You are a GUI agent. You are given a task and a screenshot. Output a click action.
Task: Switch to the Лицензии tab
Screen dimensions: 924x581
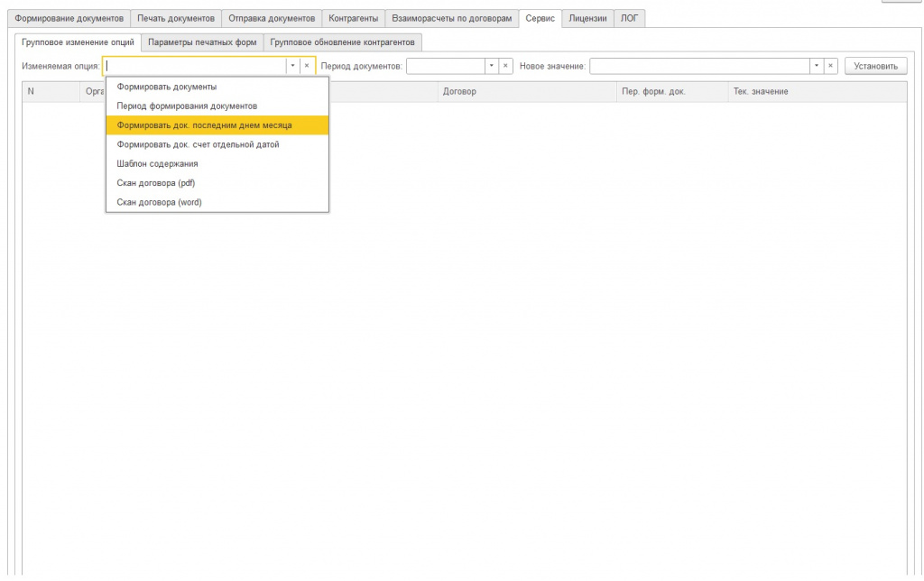click(587, 18)
